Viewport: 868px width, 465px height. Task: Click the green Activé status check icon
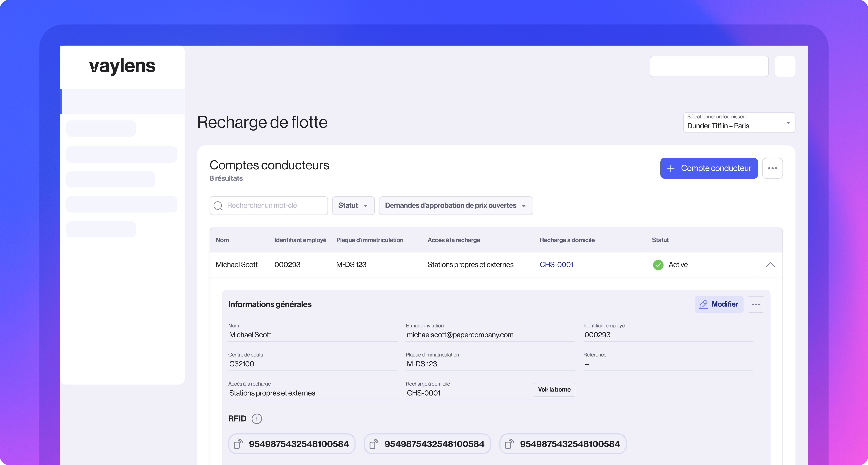tap(658, 265)
